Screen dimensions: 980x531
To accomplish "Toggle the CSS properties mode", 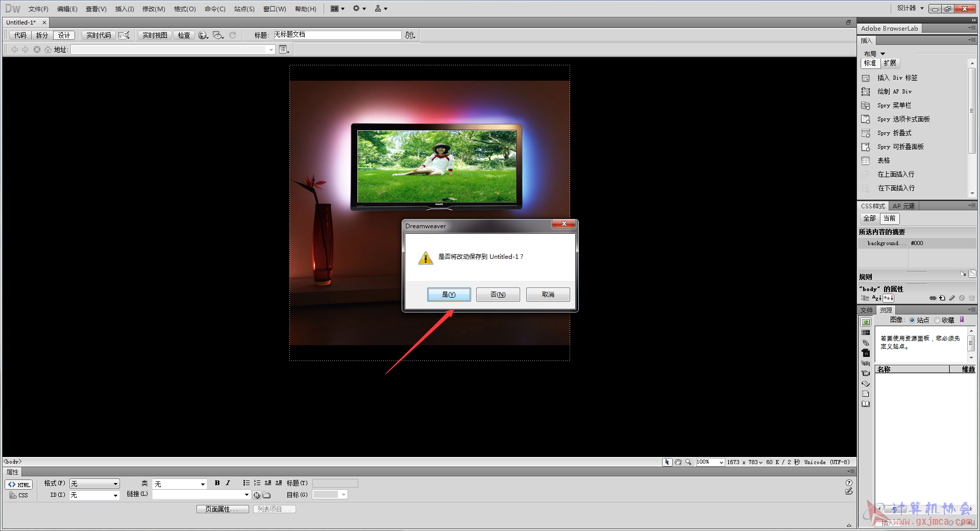I will [x=19, y=495].
